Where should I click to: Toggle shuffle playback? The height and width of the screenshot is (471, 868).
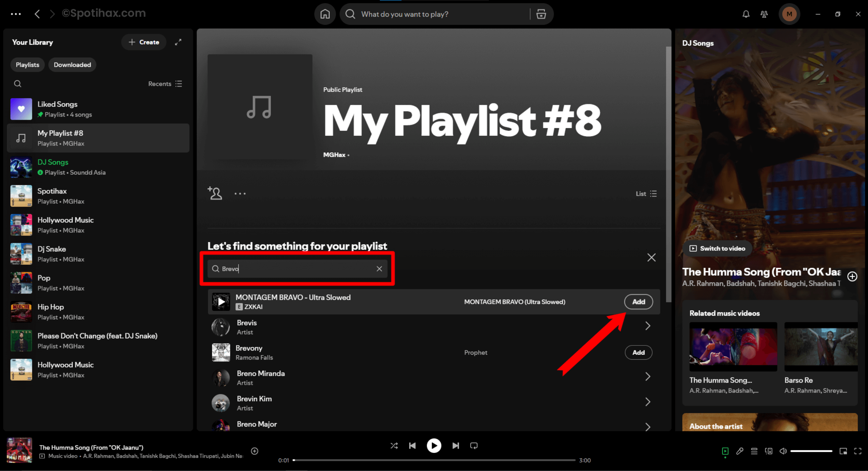click(x=394, y=446)
